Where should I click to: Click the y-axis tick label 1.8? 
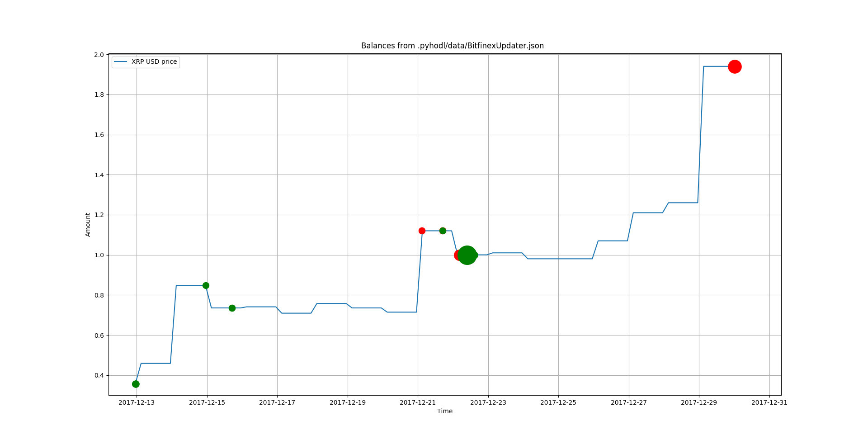(99, 94)
